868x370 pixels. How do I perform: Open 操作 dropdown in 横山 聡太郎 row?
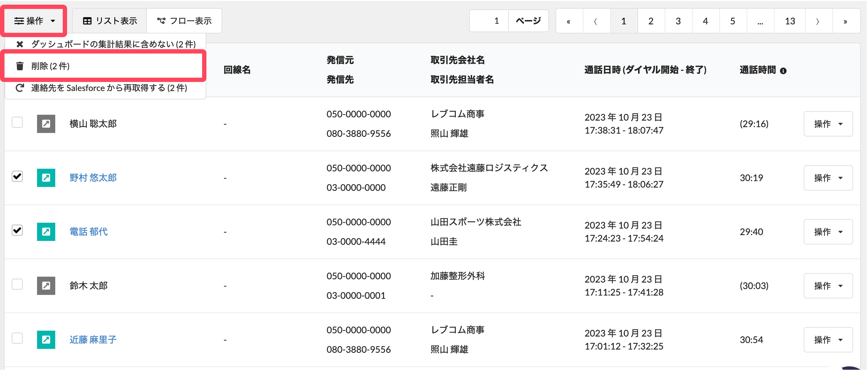coord(828,124)
